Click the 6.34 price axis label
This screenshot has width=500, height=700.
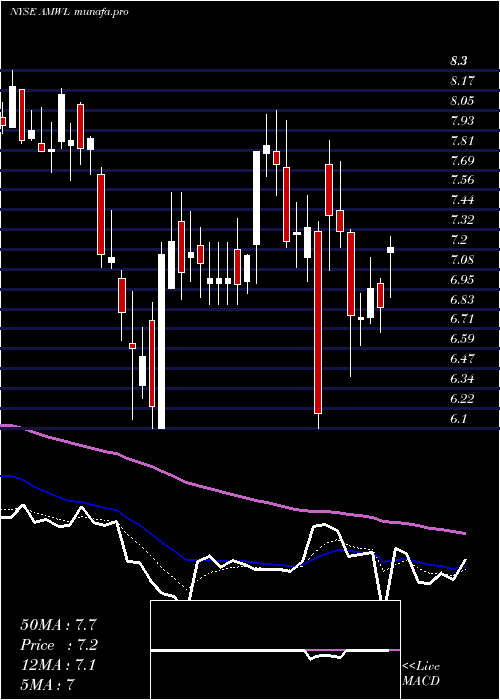462,379
